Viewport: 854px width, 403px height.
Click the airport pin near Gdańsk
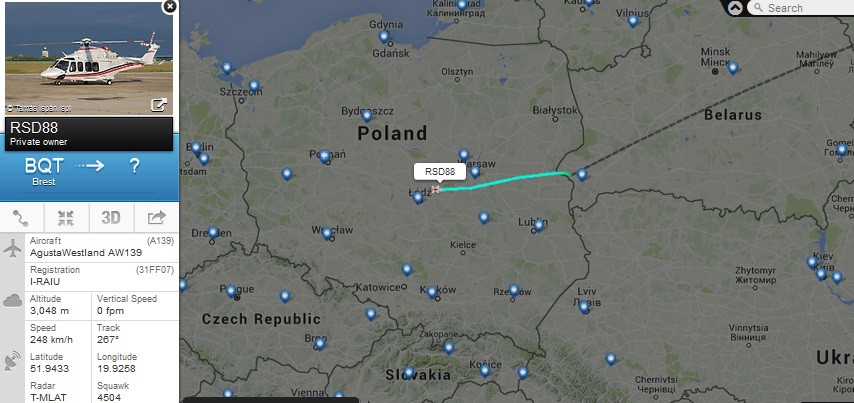click(384, 36)
